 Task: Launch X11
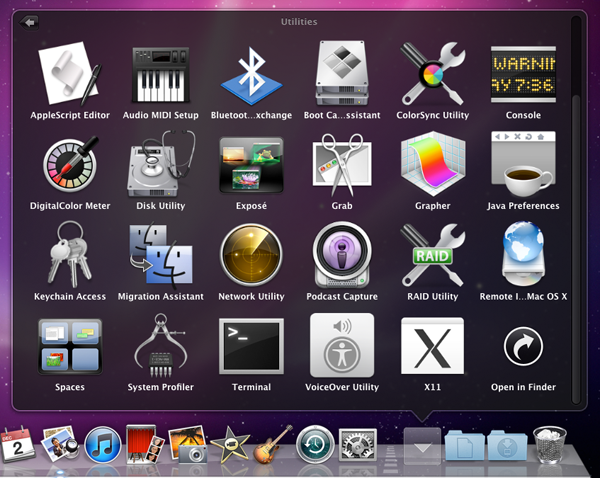[x=433, y=346]
